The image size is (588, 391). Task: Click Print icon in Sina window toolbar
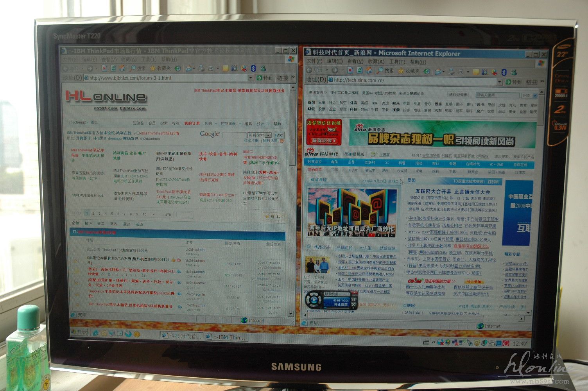451,72
